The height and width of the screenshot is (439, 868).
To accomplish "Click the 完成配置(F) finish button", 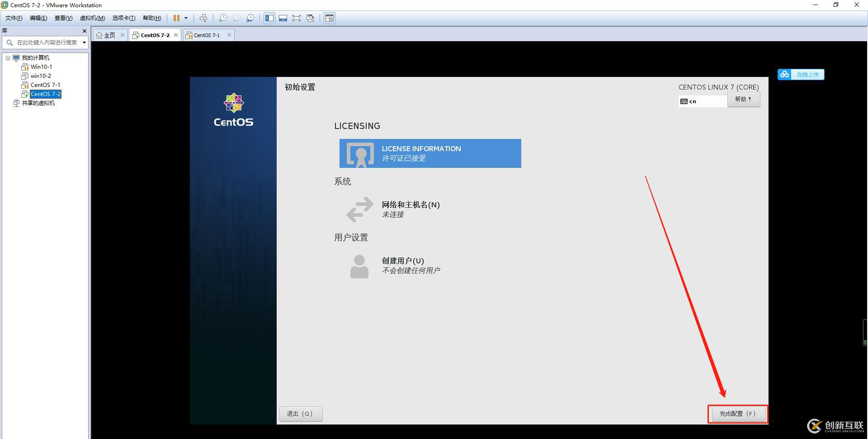I will [738, 414].
